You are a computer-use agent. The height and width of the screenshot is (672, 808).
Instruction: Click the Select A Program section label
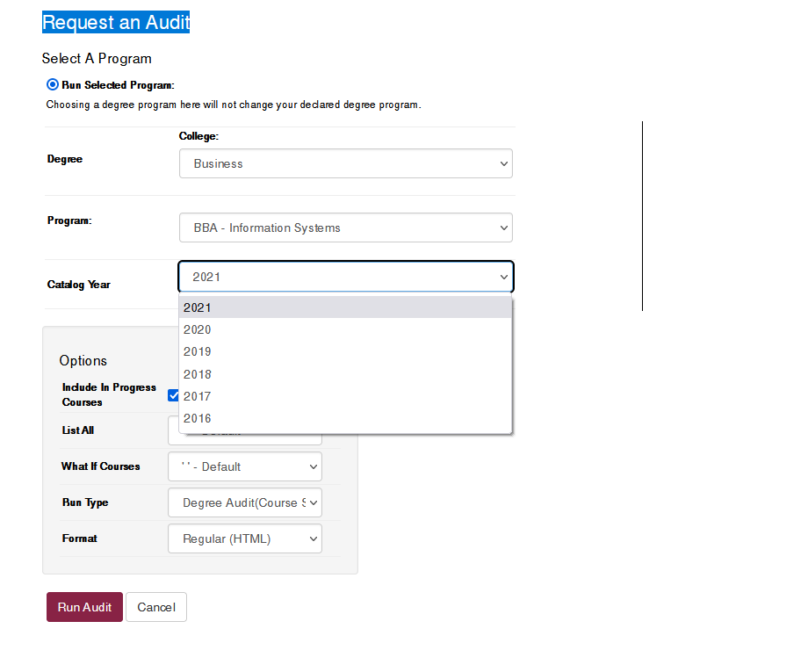(x=97, y=58)
